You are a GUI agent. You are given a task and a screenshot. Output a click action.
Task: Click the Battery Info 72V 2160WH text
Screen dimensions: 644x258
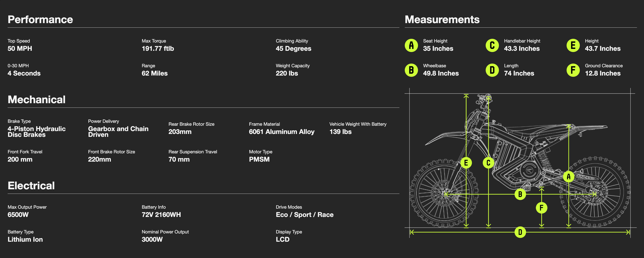point(161,214)
